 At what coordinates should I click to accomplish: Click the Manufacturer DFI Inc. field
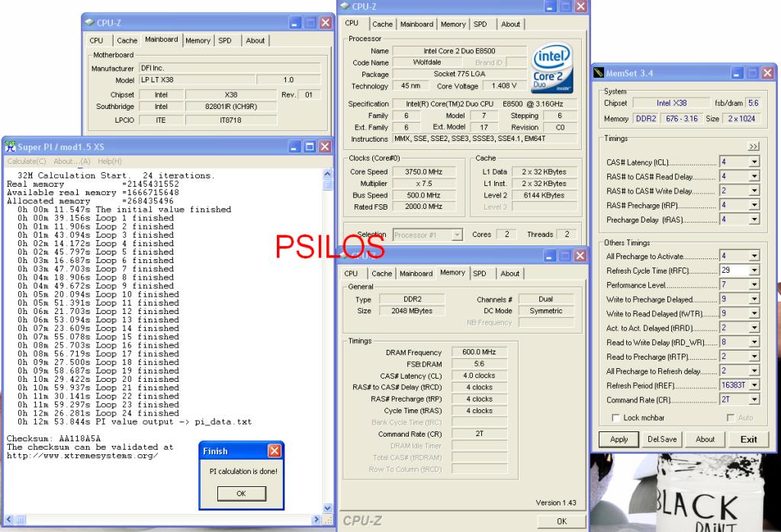click(230, 68)
